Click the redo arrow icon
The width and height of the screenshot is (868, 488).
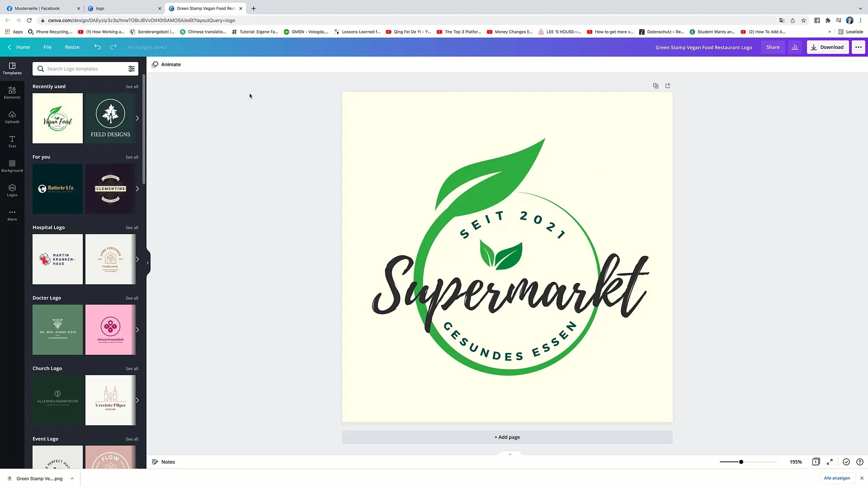(113, 47)
